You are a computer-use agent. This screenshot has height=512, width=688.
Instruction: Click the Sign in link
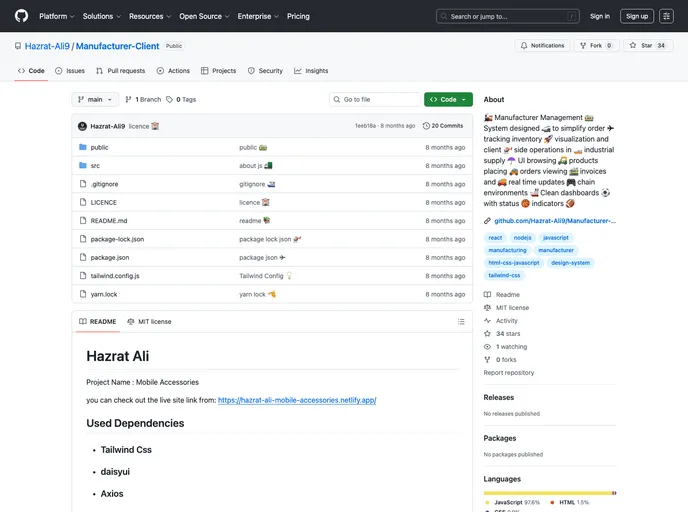pos(599,16)
